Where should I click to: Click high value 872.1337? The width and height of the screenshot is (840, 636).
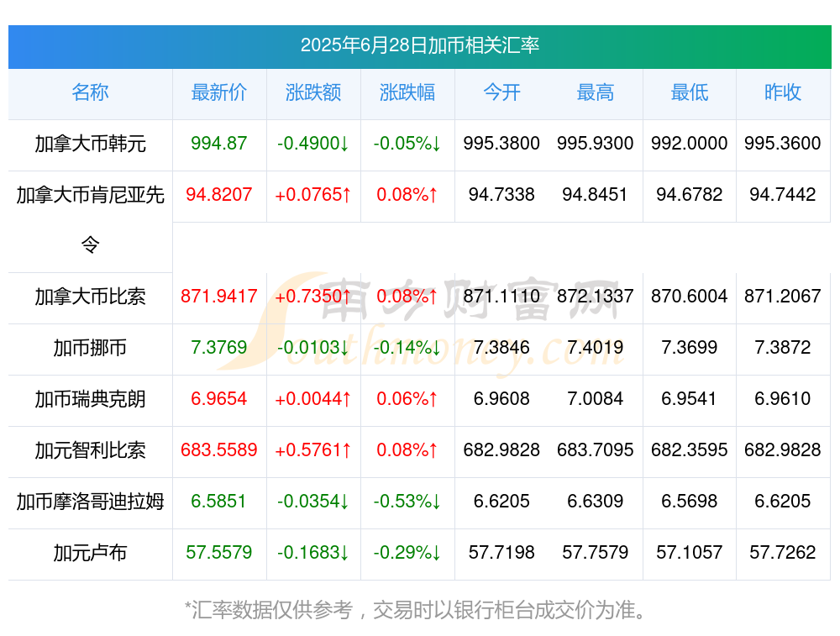click(596, 296)
